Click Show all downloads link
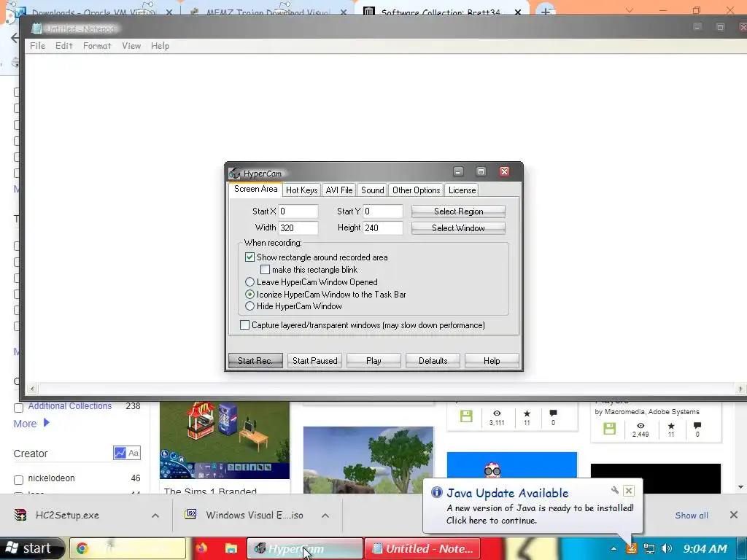The width and height of the screenshot is (747, 560). pos(692,516)
